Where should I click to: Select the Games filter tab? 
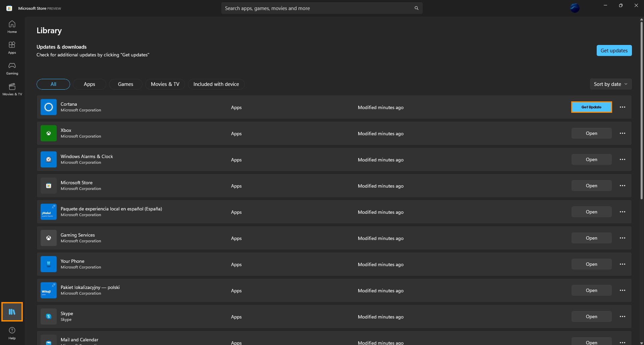click(125, 84)
